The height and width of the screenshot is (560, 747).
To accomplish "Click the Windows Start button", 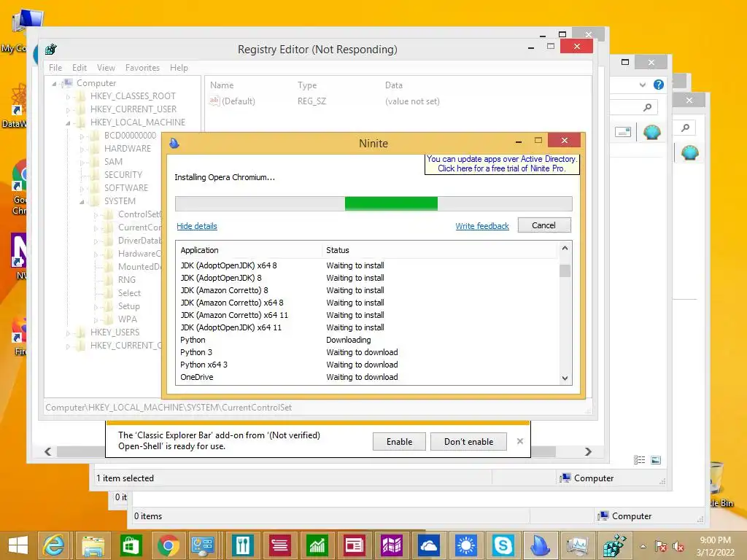I will (18, 545).
